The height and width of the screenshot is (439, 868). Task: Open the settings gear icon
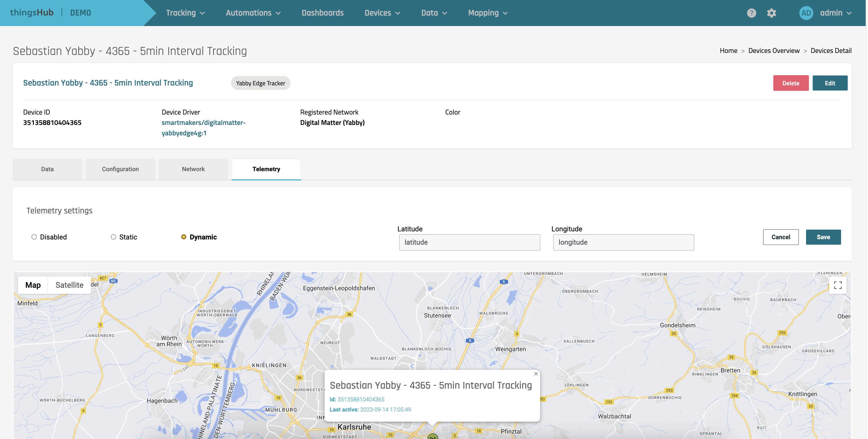pyautogui.click(x=771, y=13)
